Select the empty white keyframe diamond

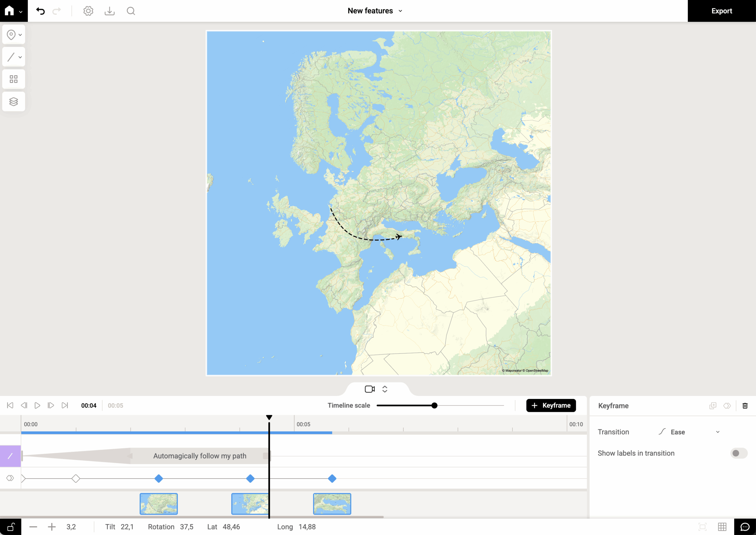[76, 478]
